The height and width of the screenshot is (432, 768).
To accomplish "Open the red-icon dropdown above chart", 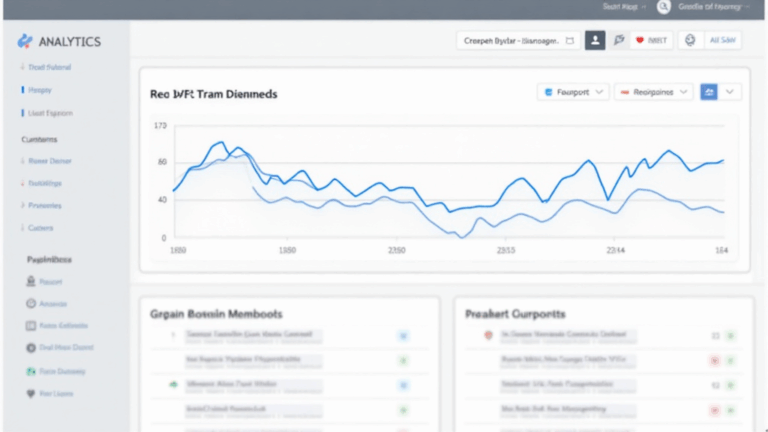I will pos(653,92).
